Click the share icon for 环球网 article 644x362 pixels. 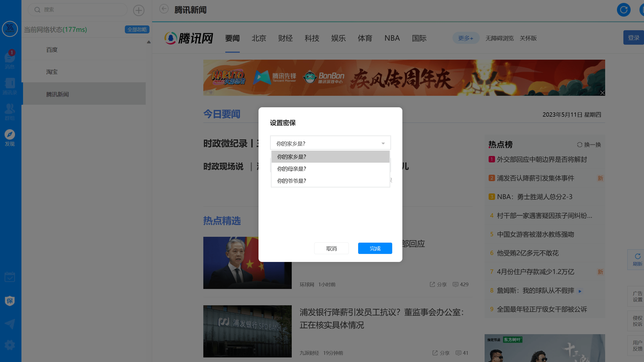pos(432,284)
